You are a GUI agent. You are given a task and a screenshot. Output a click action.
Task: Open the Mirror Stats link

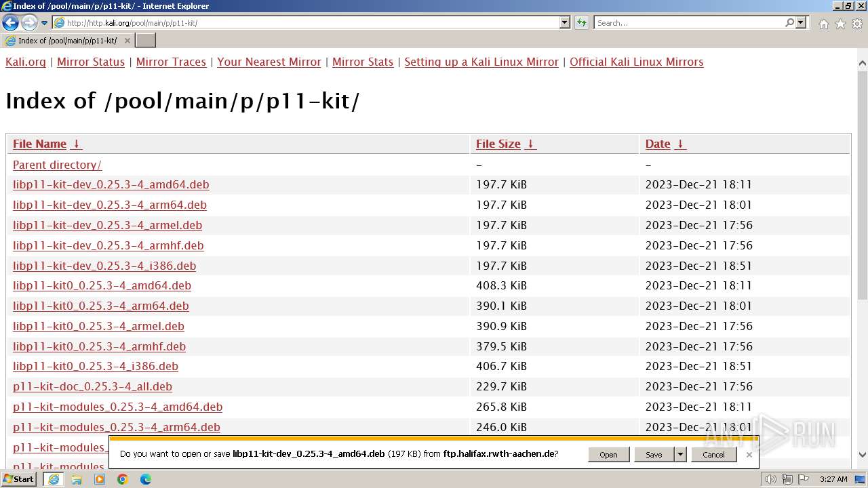pyautogui.click(x=363, y=62)
